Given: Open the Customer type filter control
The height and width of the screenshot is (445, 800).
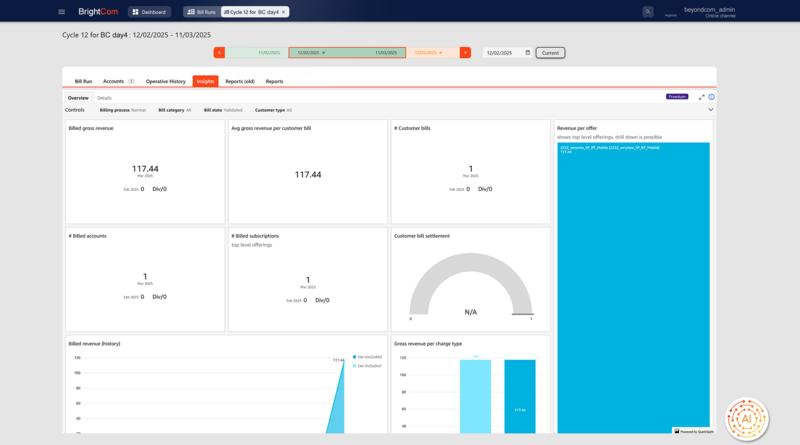Looking at the screenshot, I should click(x=273, y=110).
